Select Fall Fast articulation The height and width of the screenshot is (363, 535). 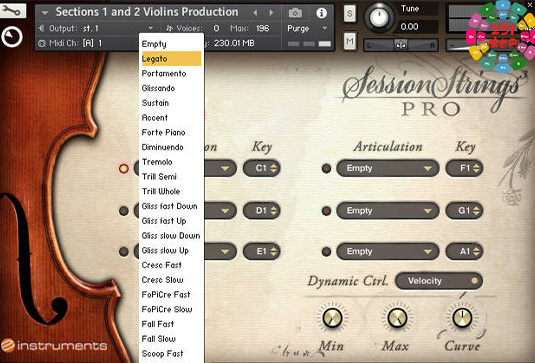tap(171, 324)
